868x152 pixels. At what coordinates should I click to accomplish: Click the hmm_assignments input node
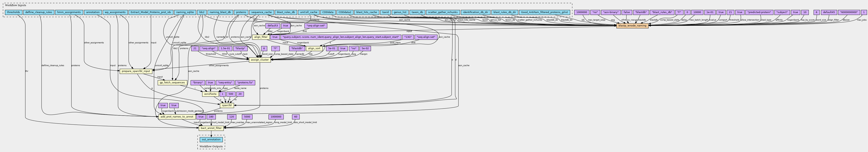click(69, 13)
